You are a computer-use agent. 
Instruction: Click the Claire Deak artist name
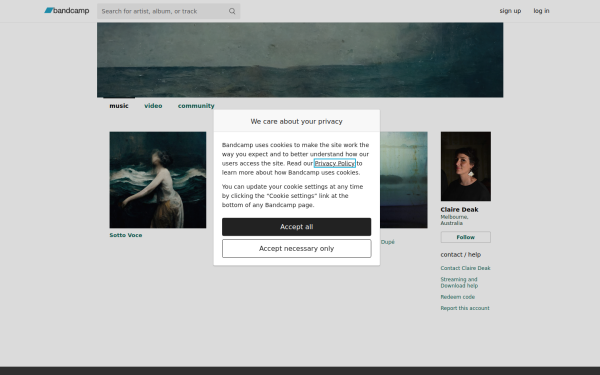click(x=459, y=210)
